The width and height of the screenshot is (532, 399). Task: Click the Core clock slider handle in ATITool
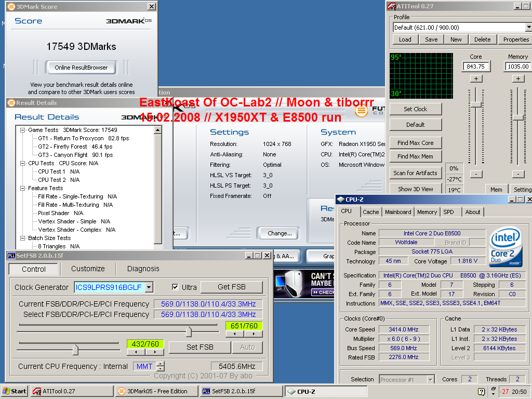click(476, 104)
